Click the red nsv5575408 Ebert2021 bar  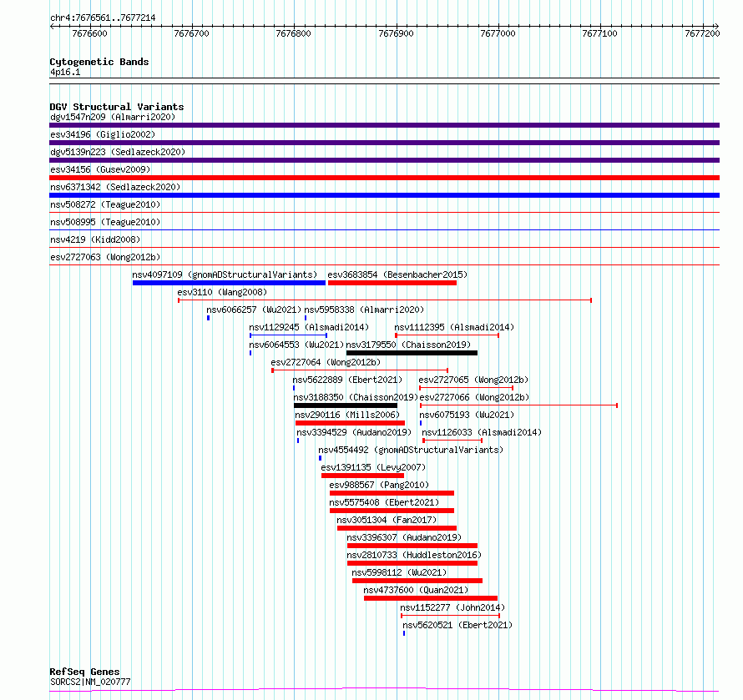pyautogui.click(x=392, y=511)
